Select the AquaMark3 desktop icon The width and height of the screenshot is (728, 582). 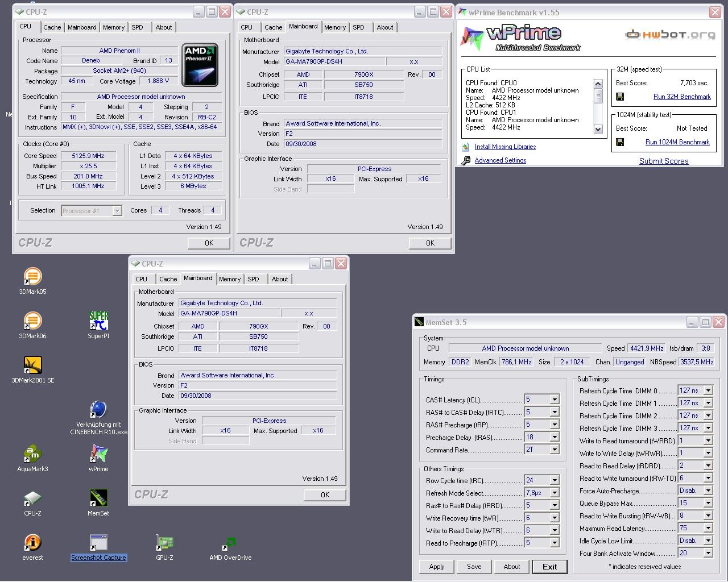[x=32, y=454]
